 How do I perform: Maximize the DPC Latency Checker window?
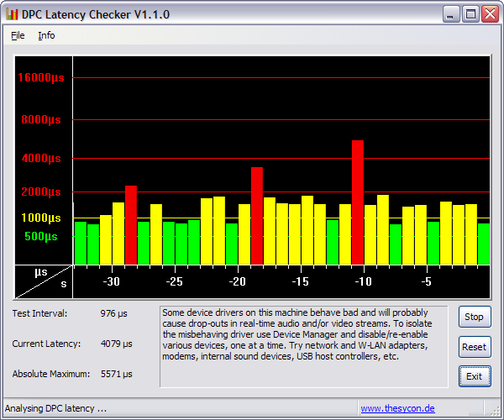470,14
